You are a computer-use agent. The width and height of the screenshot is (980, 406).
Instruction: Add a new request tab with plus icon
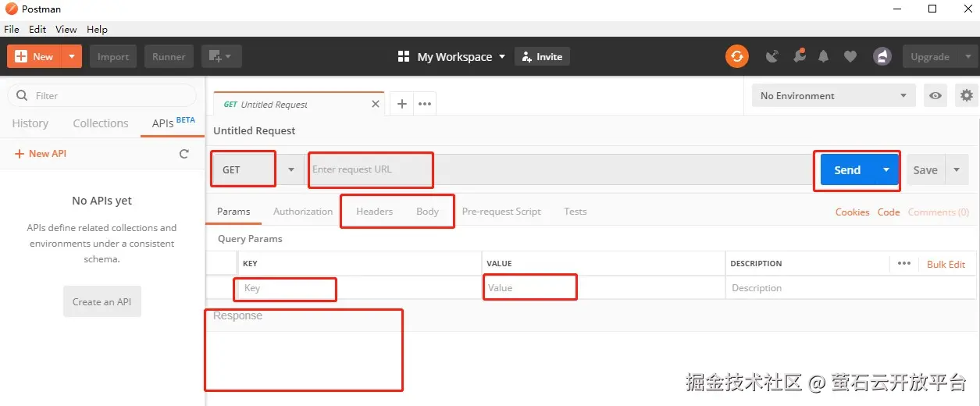tap(402, 104)
